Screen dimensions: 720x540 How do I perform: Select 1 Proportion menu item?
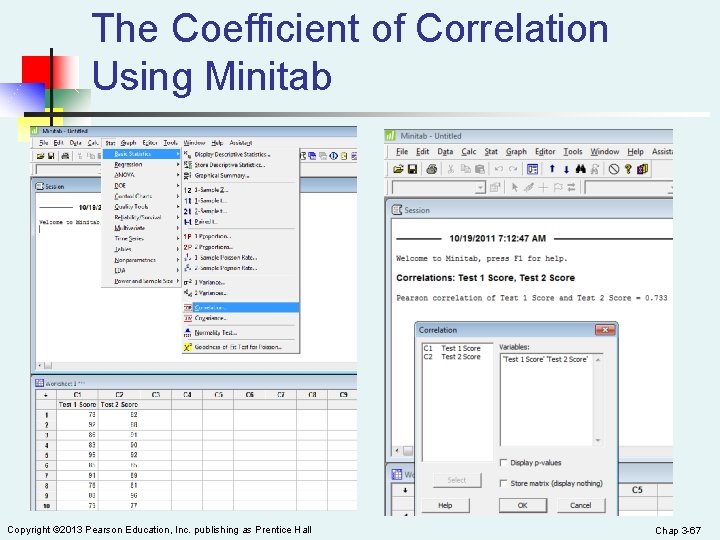(x=241, y=236)
